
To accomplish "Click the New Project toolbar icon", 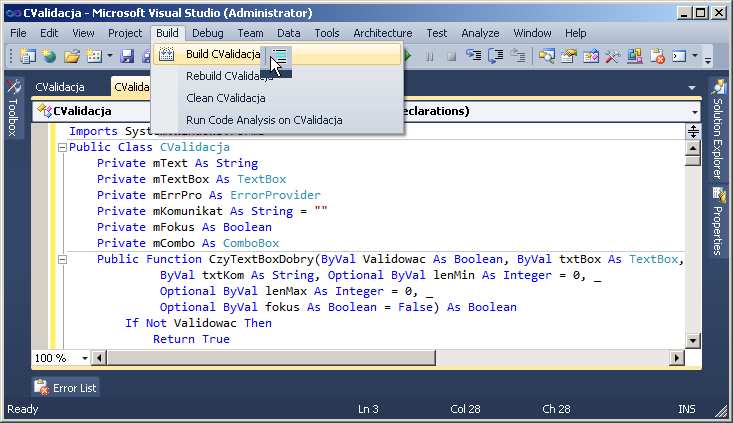I will pos(28,56).
